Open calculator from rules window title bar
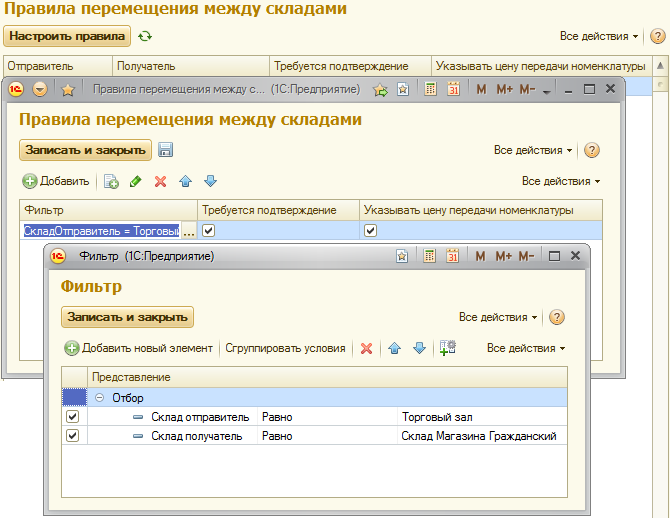 click(x=430, y=89)
